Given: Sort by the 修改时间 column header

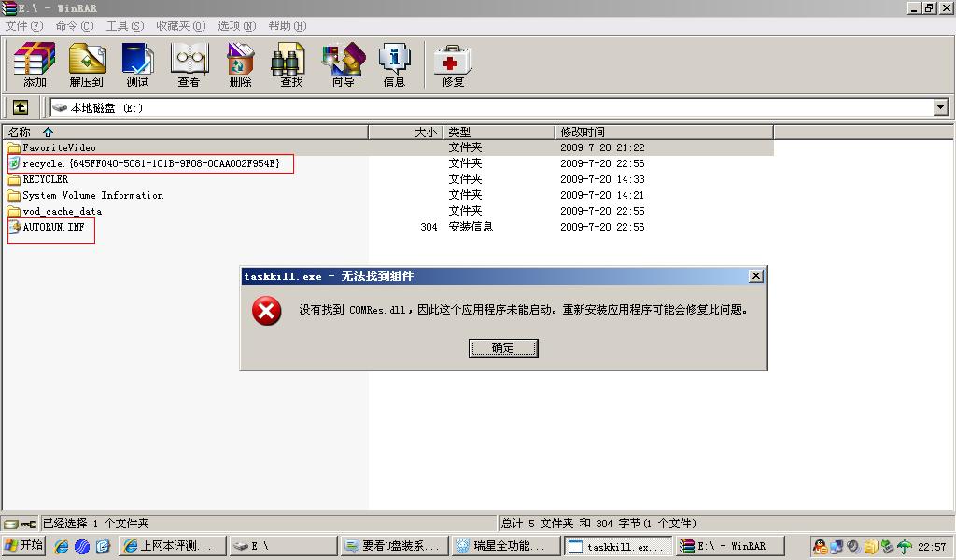Looking at the screenshot, I should (664, 132).
